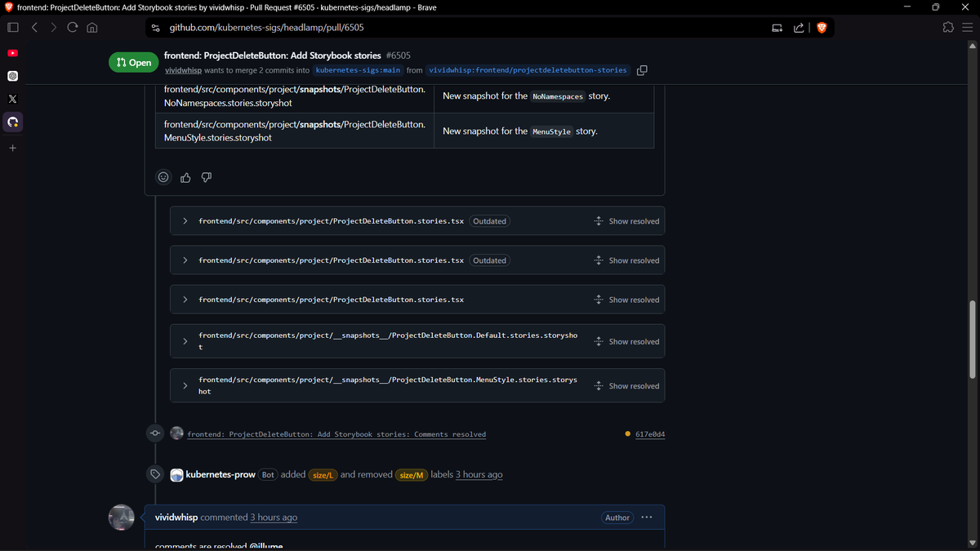The height and width of the screenshot is (551, 980).
Task: Select the NoNamespaces.stories.storyshot file cell
Action: click(x=295, y=96)
